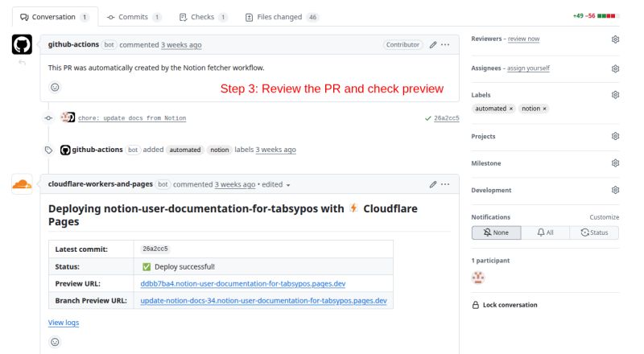Open the ddbb7ba4 Preview URL link
Viewport: 644px width, 354px height.
243,284
